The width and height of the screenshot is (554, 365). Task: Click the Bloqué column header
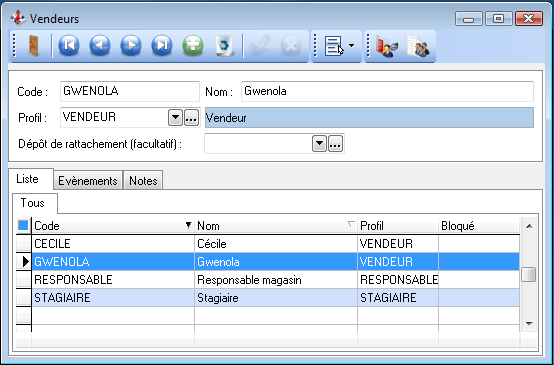tap(479, 226)
